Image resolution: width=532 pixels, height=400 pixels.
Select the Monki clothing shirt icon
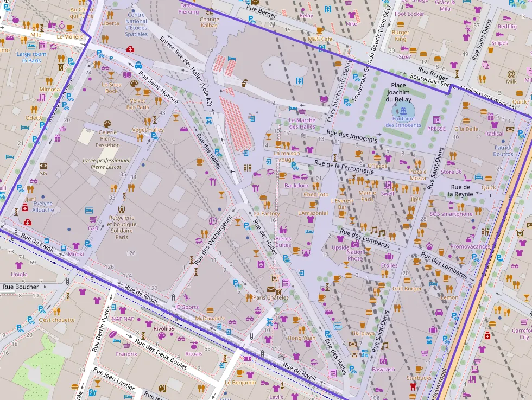pyautogui.click(x=75, y=245)
